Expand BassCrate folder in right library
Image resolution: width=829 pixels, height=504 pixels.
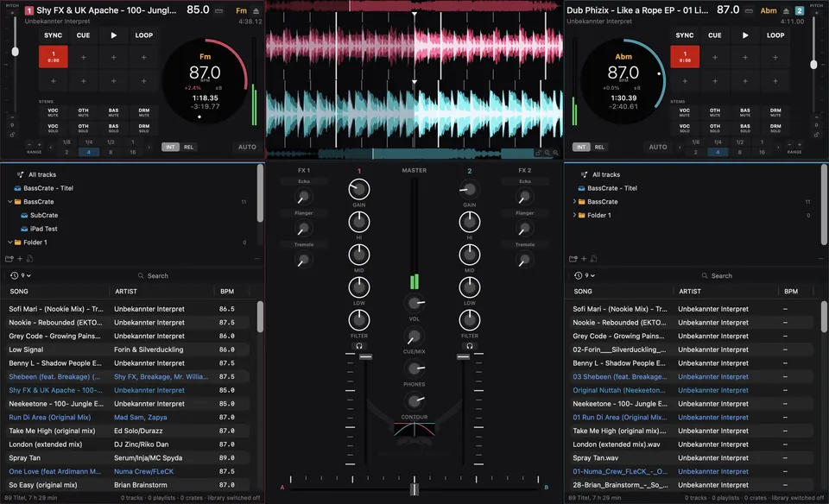click(x=574, y=202)
